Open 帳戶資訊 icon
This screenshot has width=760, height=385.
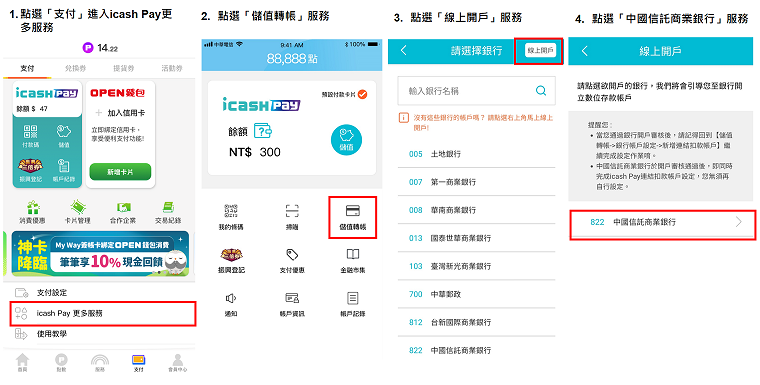[292, 298]
